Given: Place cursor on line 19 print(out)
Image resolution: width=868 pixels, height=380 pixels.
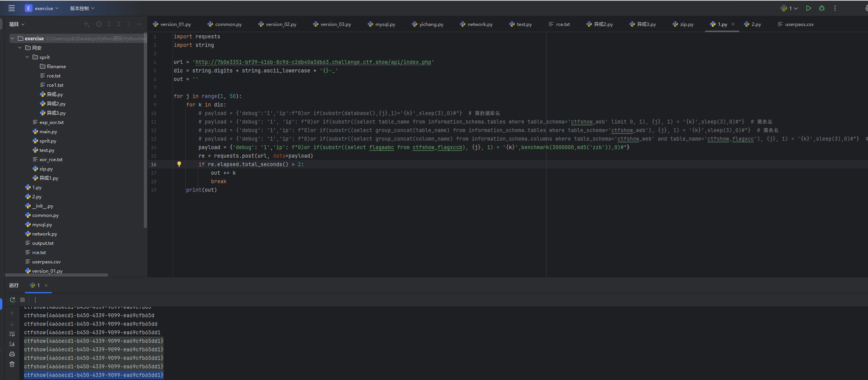Looking at the screenshot, I should point(201,190).
